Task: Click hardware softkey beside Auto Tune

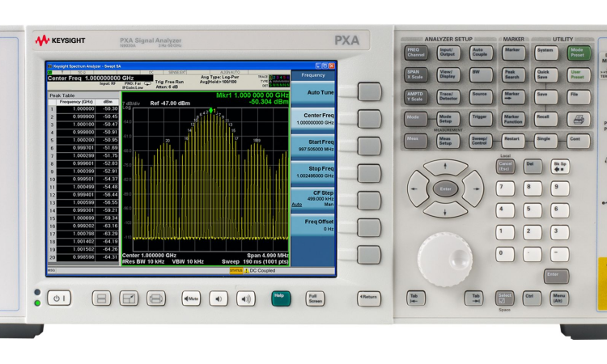Action: 369,91
